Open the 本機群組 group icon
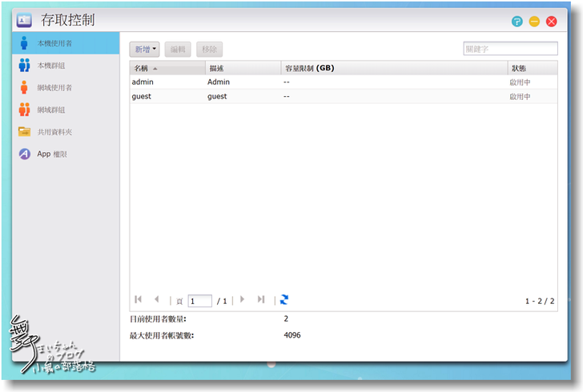 tap(24, 66)
